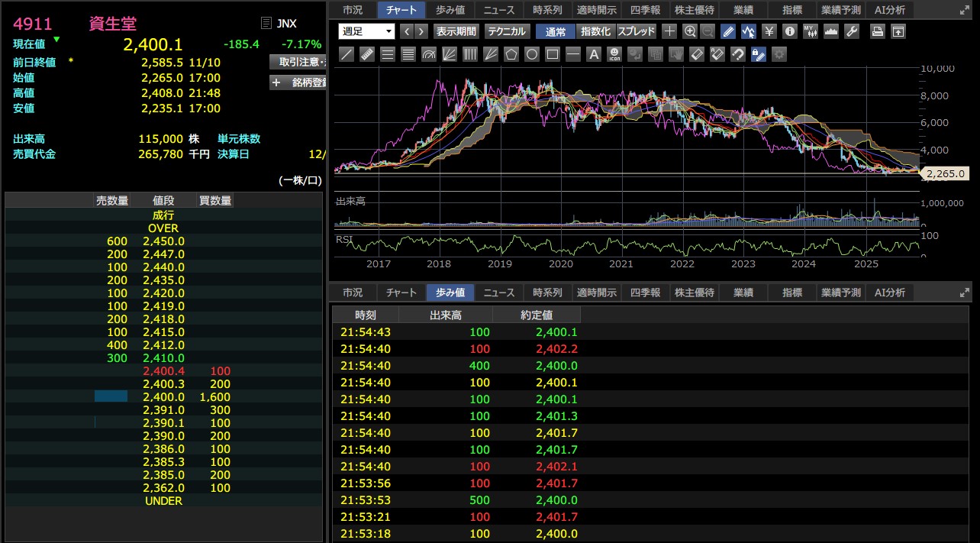The height and width of the screenshot is (543, 980).
Task: Select the angled ray lines tool
Action: coord(491,54)
